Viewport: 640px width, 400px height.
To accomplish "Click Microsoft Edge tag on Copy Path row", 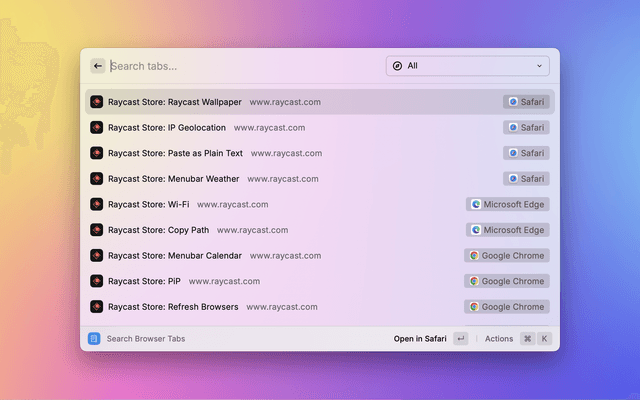I will pos(508,230).
